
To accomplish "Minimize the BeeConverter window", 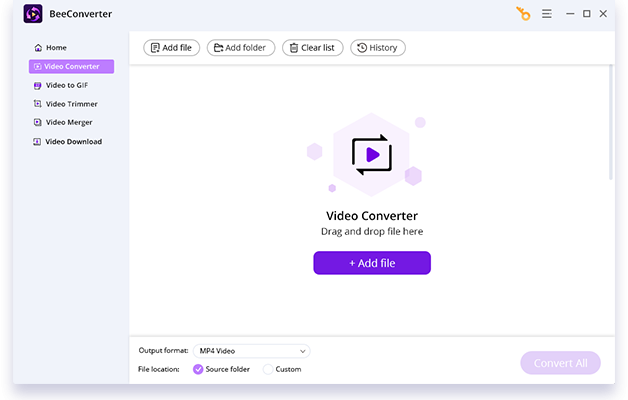I will coord(570,14).
